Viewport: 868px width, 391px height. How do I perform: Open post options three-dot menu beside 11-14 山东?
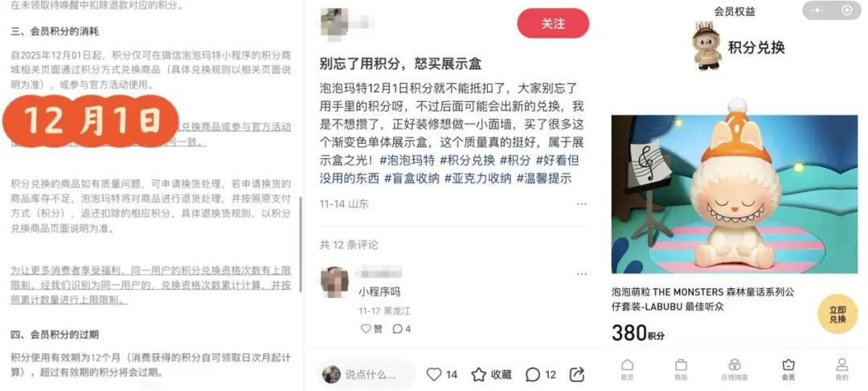tap(581, 204)
